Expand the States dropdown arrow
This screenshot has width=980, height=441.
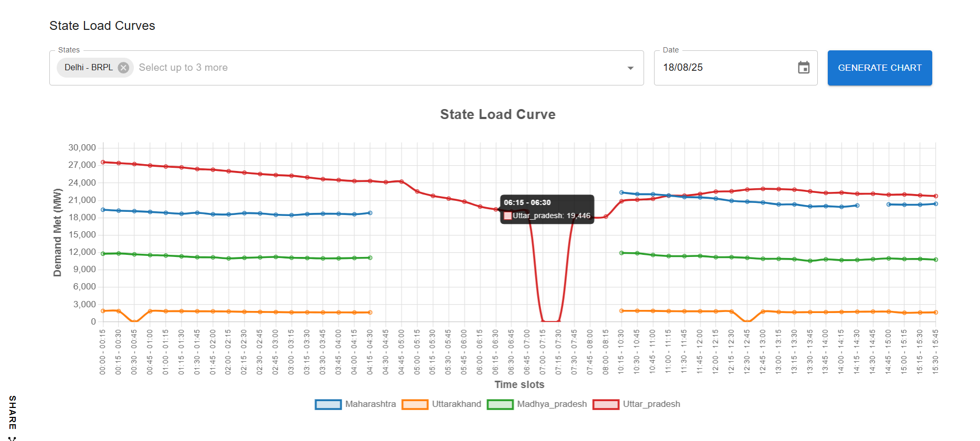tap(630, 68)
